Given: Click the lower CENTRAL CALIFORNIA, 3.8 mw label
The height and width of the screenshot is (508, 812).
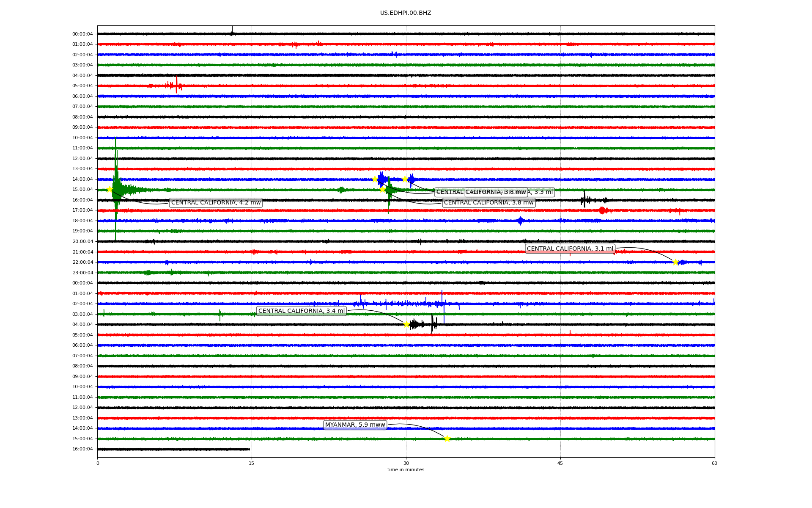Looking at the screenshot, I should point(488,203).
